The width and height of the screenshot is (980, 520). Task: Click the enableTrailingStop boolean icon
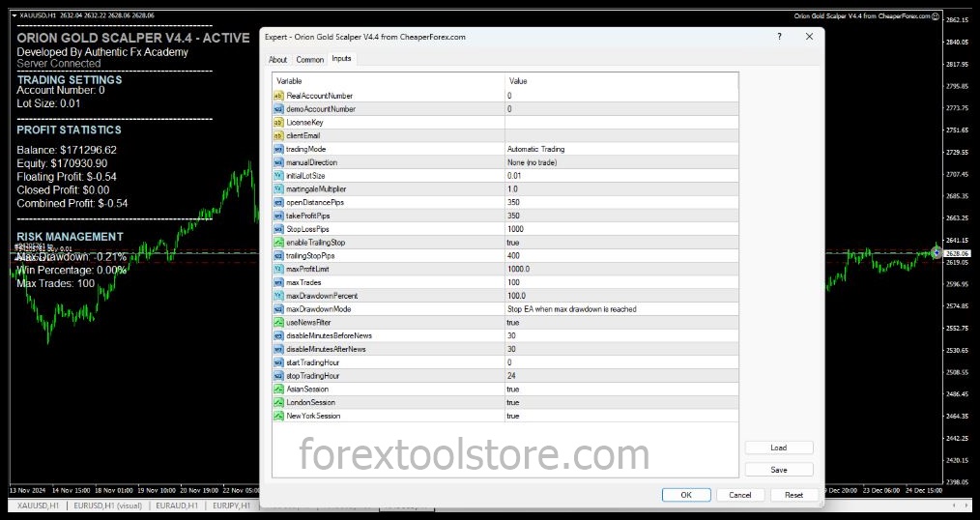point(278,243)
